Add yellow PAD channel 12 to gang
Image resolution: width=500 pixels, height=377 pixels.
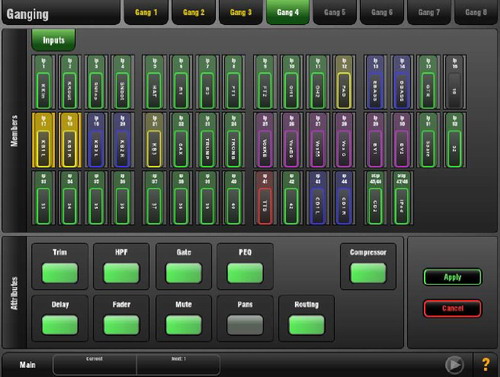pos(344,82)
